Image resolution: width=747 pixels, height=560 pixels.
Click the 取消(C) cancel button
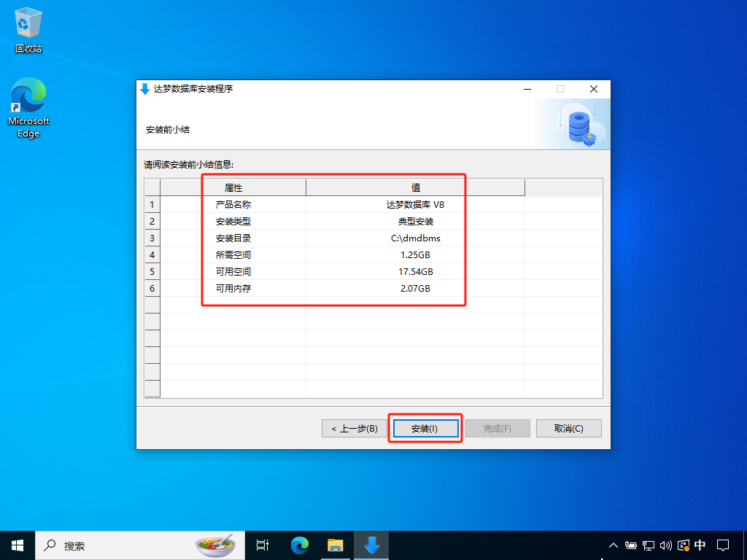pos(569,429)
